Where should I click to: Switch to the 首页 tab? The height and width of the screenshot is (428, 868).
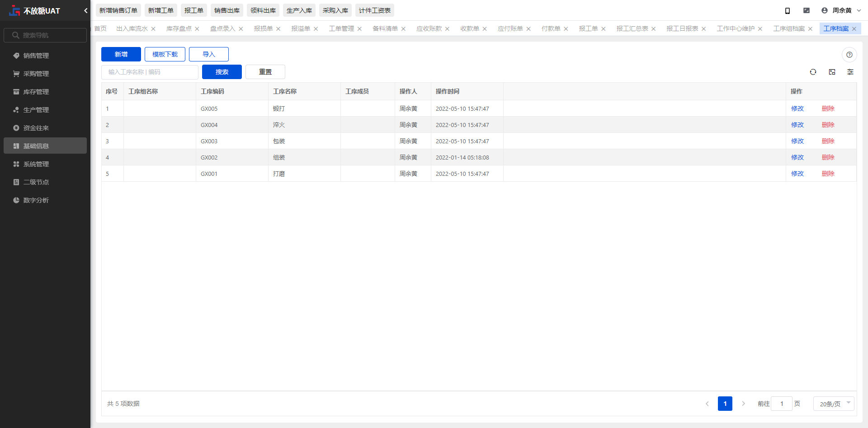[100, 28]
